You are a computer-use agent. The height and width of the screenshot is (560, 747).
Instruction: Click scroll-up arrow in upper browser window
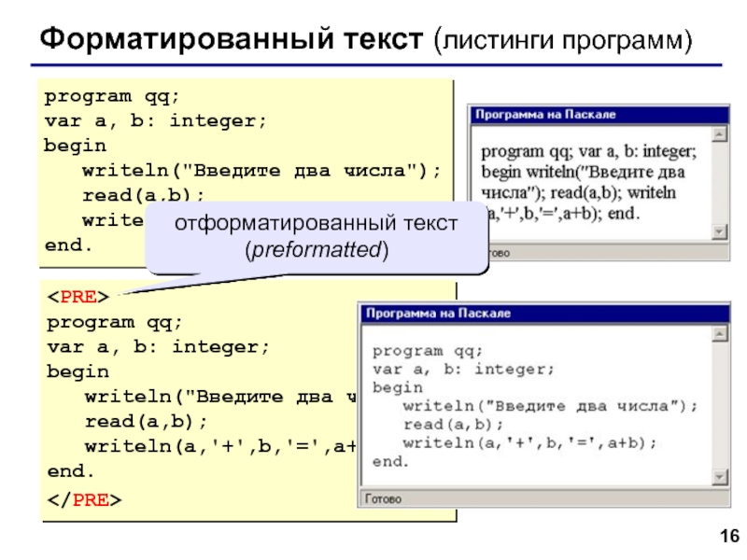[719, 133]
